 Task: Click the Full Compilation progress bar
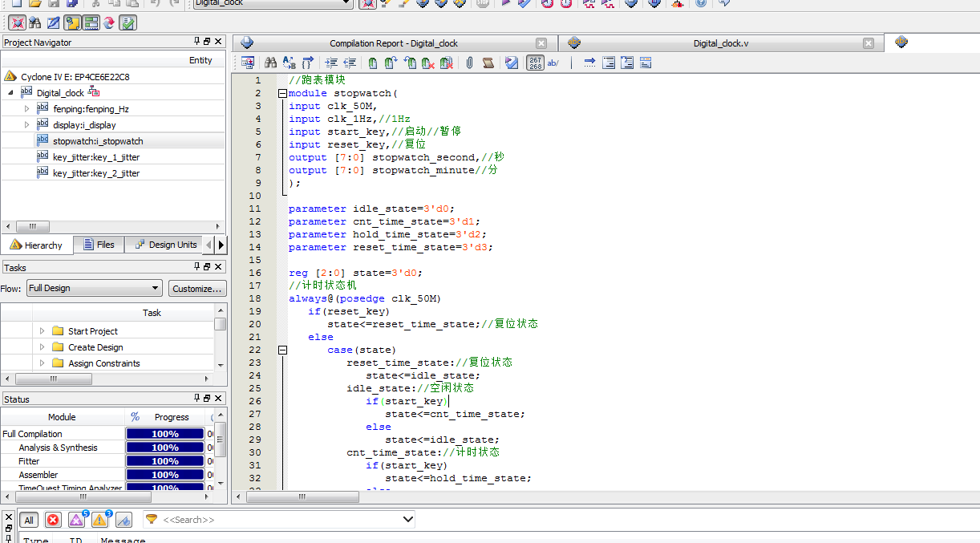(x=165, y=434)
